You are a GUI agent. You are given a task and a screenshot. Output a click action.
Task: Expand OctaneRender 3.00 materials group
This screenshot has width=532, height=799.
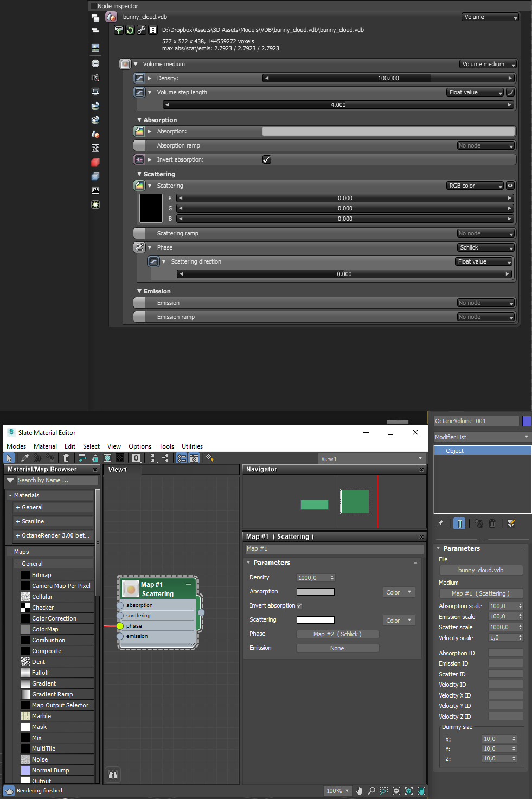(x=53, y=535)
